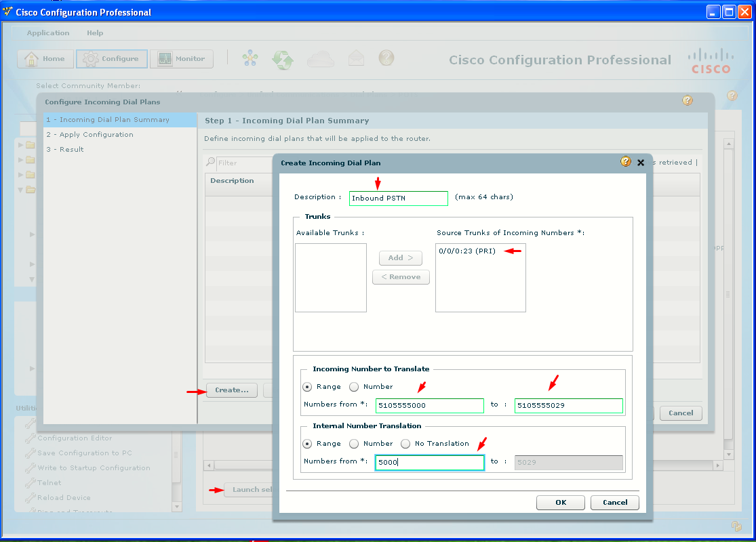756x542 pixels.
Task: Switch to Configure view
Action: click(112, 59)
